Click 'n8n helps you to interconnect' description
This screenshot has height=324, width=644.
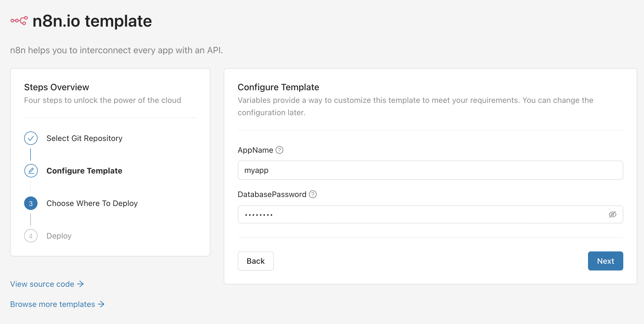(116, 50)
